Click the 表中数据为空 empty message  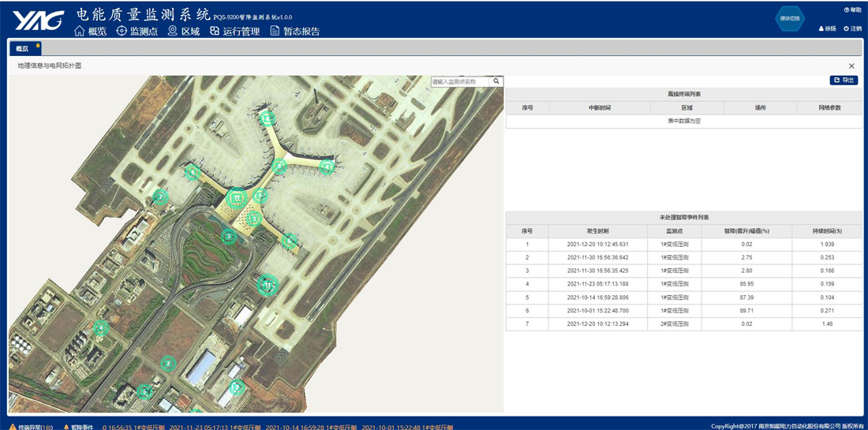[x=683, y=122]
